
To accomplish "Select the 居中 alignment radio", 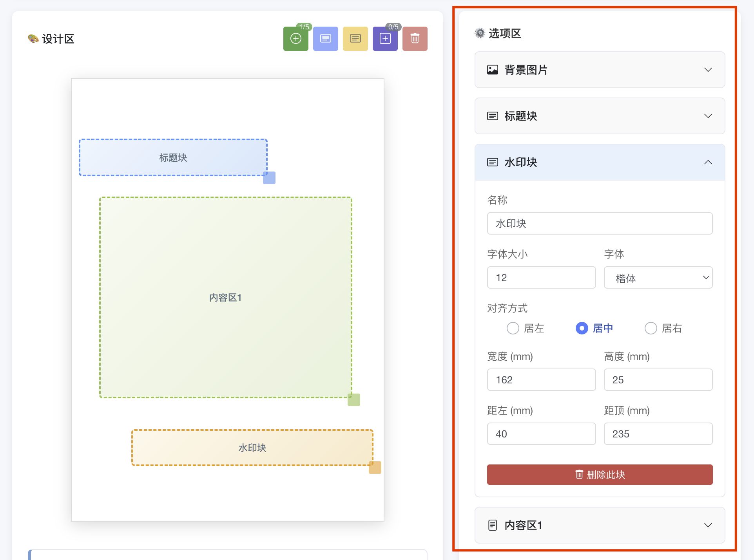I will pyautogui.click(x=582, y=328).
